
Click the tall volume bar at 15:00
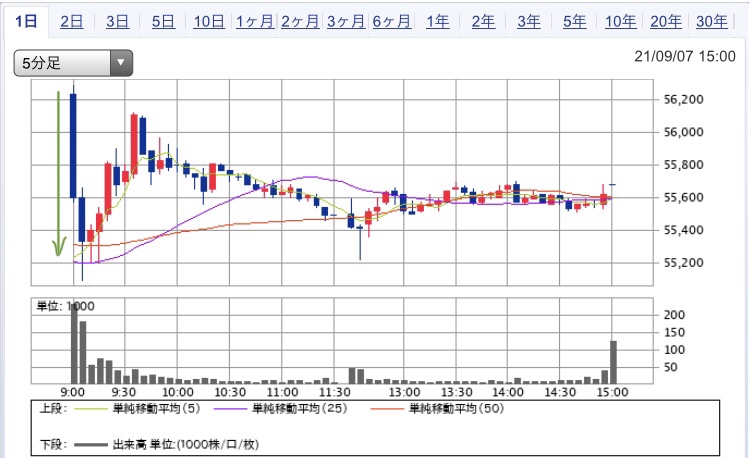click(613, 362)
